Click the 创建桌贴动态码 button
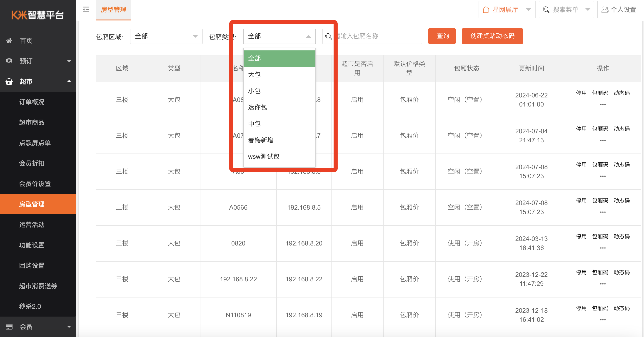The height and width of the screenshot is (337, 644). click(492, 36)
